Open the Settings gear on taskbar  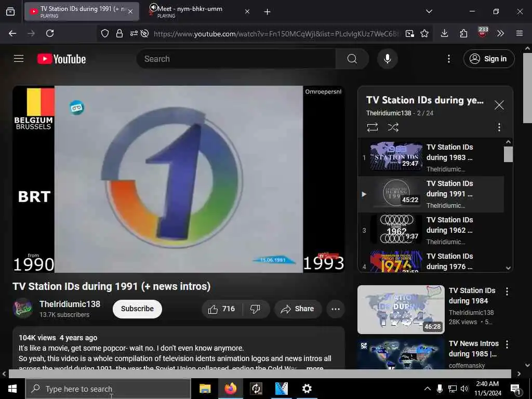[x=307, y=389]
